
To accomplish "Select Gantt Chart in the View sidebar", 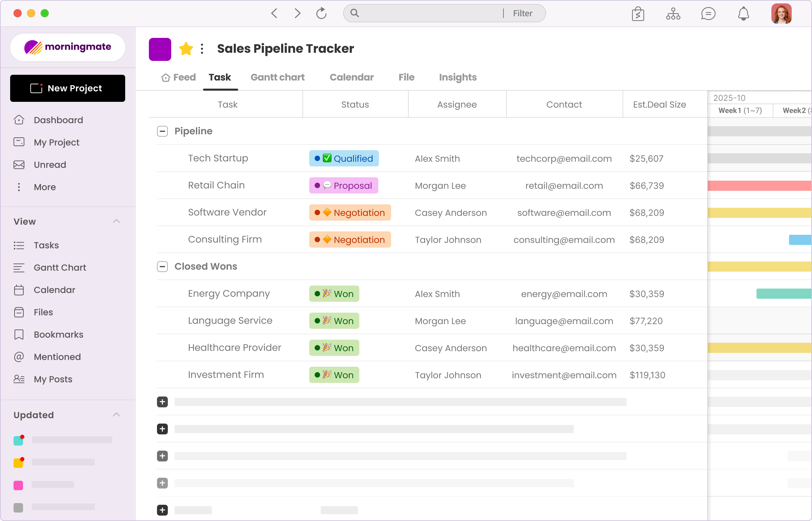I will point(60,267).
